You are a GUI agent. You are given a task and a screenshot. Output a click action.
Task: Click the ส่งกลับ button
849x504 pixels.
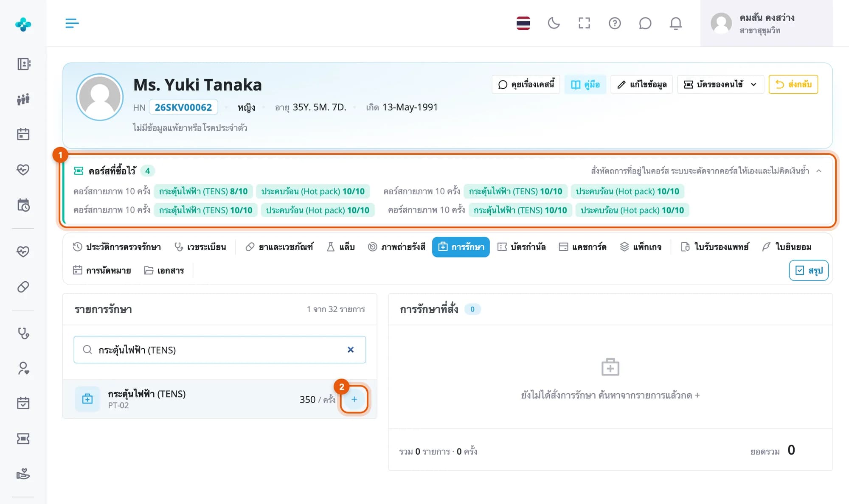(x=793, y=84)
